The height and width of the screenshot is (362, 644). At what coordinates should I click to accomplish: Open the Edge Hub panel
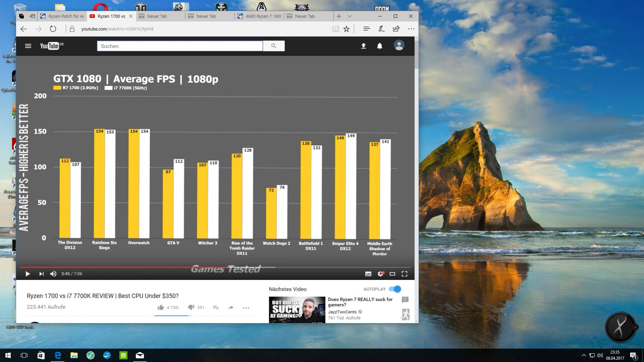click(x=367, y=29)
